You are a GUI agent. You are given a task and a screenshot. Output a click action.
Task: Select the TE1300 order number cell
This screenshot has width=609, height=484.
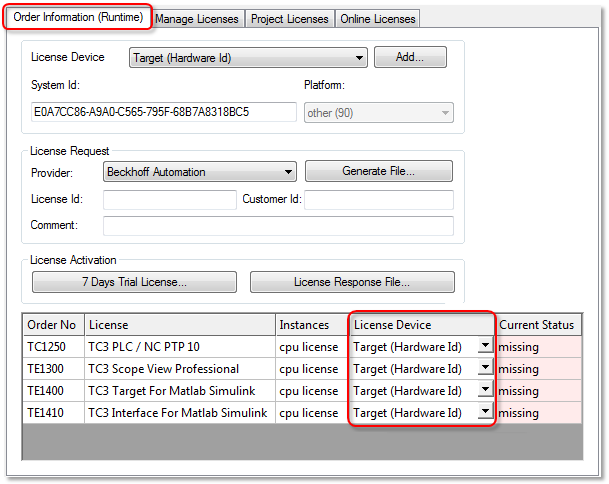point(54,369)
